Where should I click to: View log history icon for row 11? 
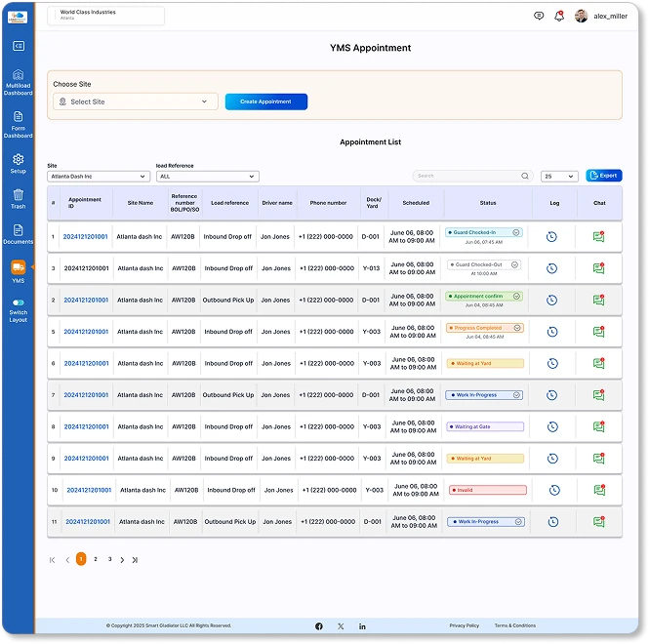(x=553, y=522)
